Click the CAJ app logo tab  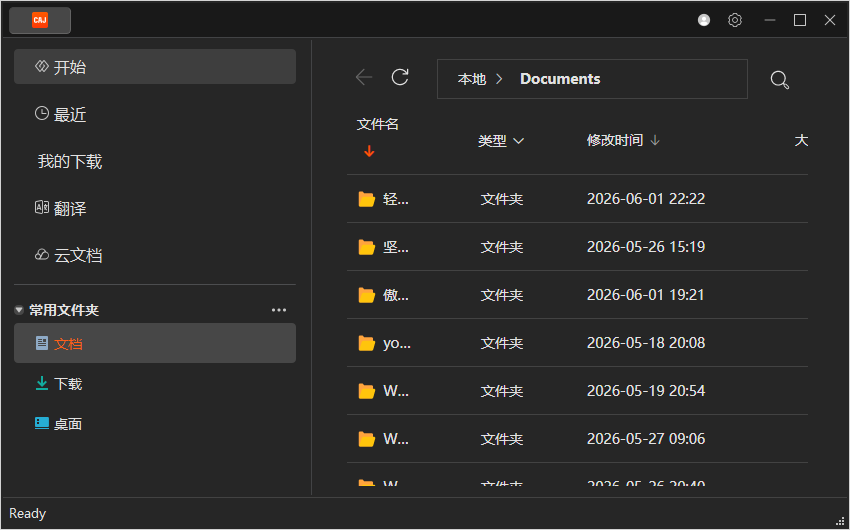[40, 21]
